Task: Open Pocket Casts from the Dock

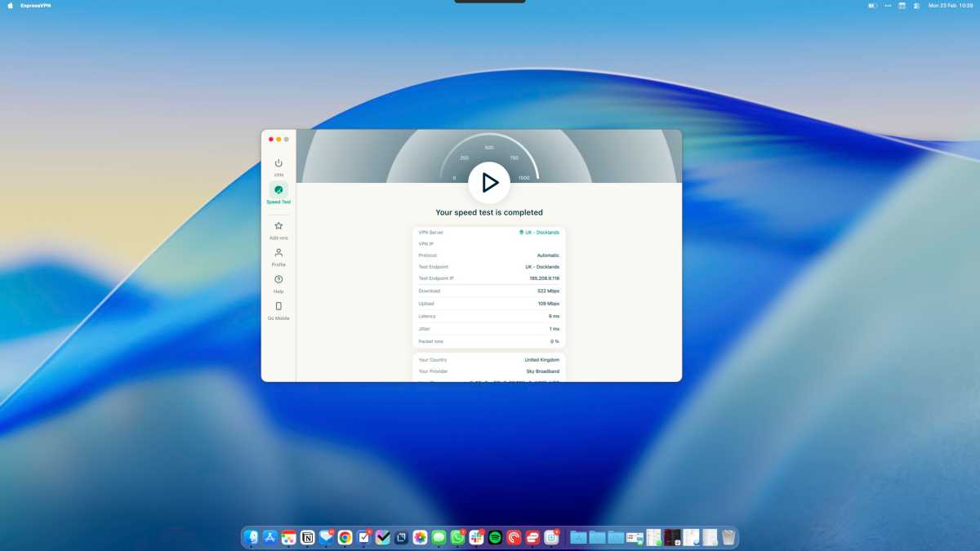Action: pyautogui.click(x=514, y=537)
